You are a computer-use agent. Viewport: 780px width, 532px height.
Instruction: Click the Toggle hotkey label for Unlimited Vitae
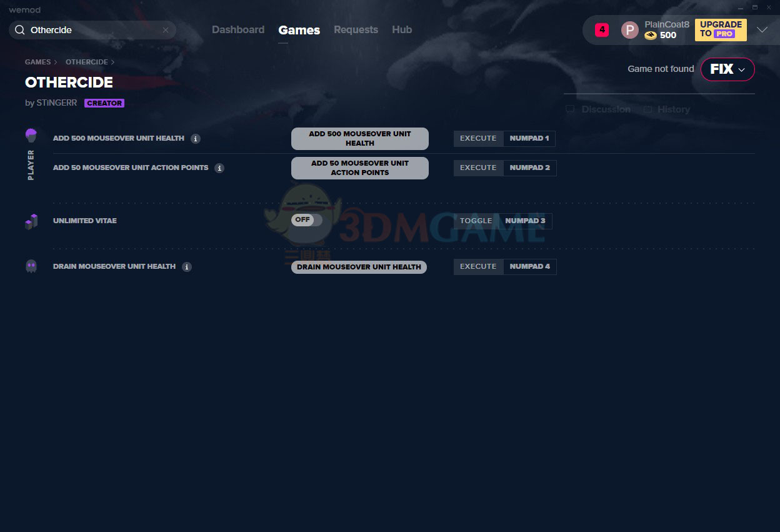pyautogui.click(x=476, y=221)
